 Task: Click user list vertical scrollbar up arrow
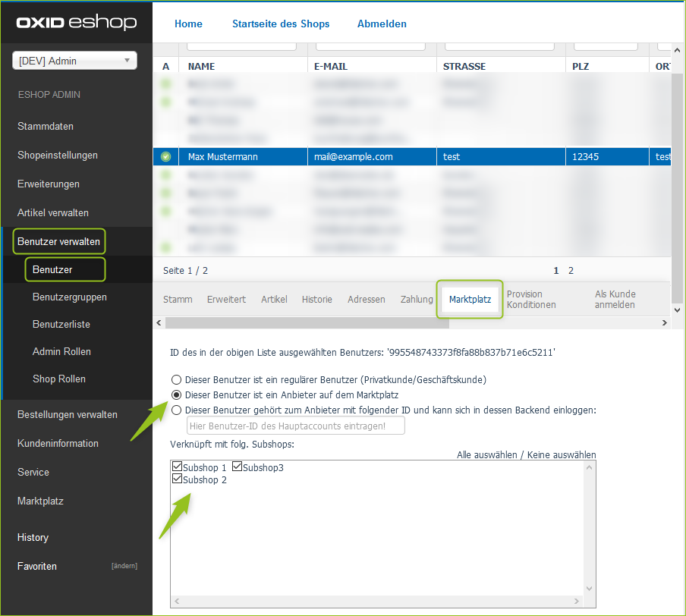677,50
